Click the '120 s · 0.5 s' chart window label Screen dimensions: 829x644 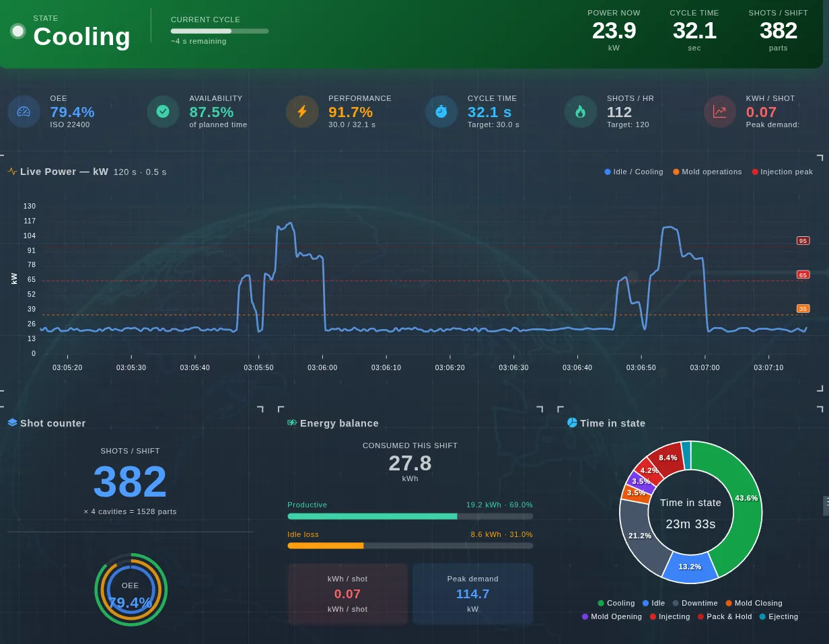(140, 172)
